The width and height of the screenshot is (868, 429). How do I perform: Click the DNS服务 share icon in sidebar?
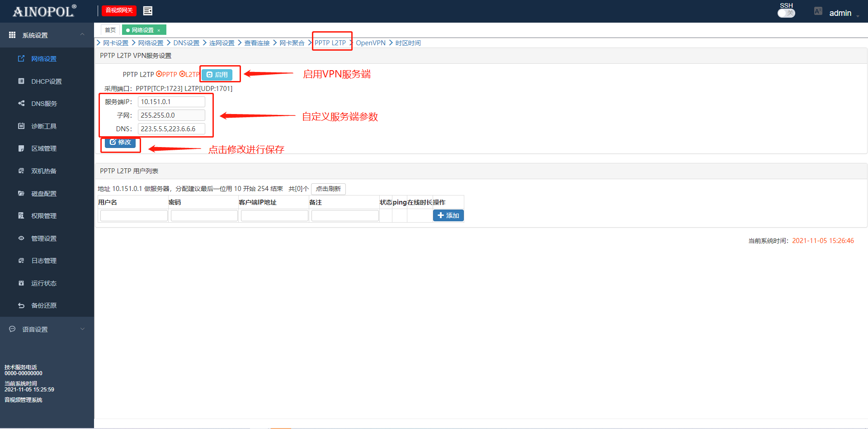(21, 104)
